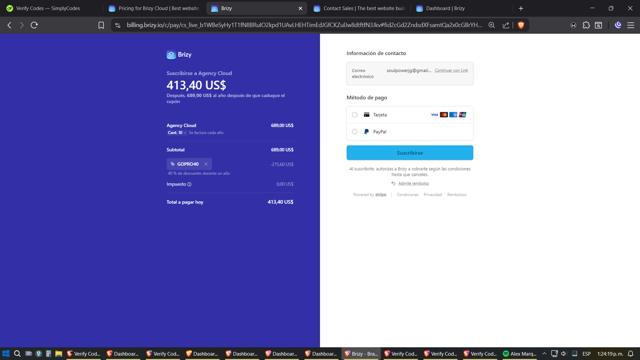Go back to the previous page
Image resolution: width=640 pixels, height=360 pixels.
pos(9,25)
